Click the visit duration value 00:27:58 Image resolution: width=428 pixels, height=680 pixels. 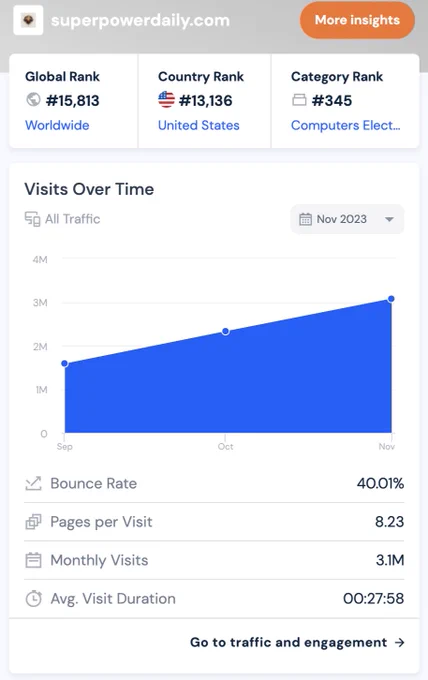point(373,598)
